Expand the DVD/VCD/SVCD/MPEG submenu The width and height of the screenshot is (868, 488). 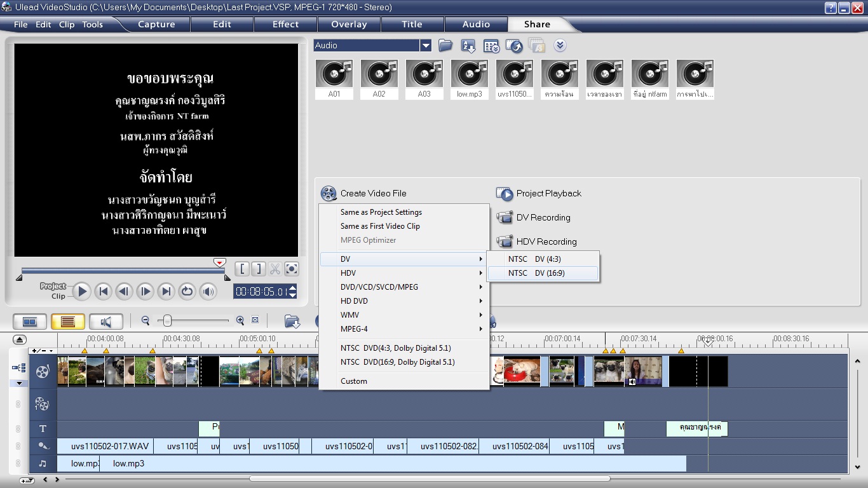(x=404, y=287)
